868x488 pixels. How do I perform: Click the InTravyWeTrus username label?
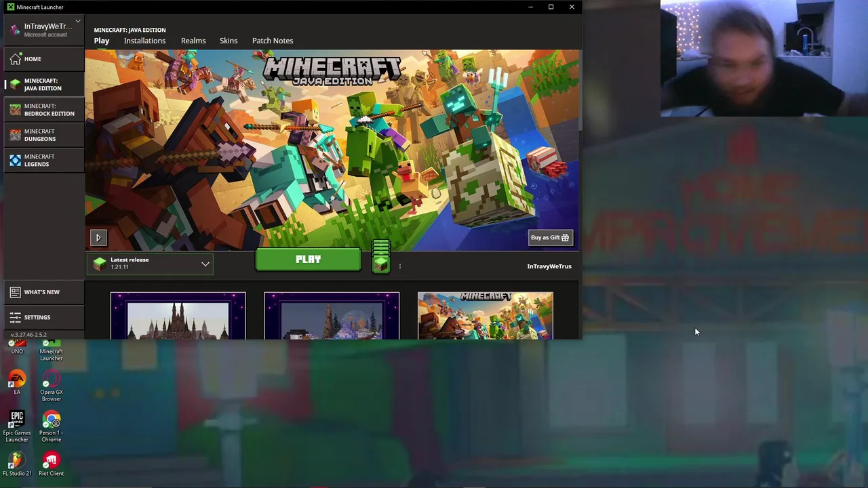point(549,266)
